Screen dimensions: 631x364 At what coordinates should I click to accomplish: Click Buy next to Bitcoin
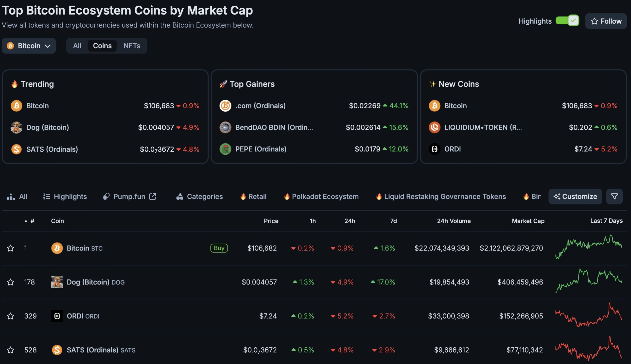coord(219,248)
